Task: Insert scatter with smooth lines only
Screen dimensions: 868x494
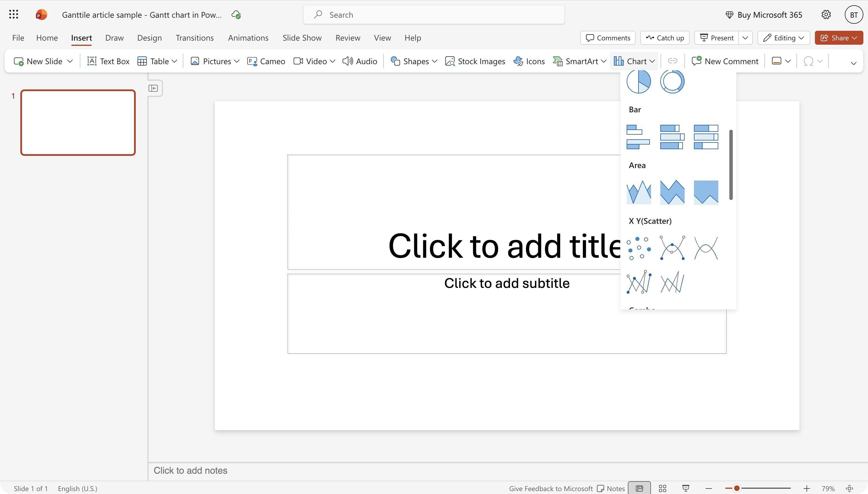Action: (x=706, y=248)
